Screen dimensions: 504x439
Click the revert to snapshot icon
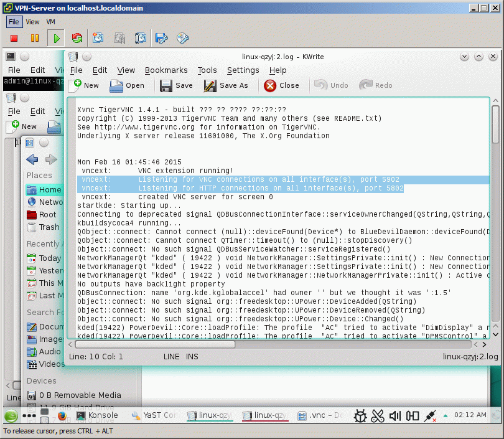click(x=119, y=38)
